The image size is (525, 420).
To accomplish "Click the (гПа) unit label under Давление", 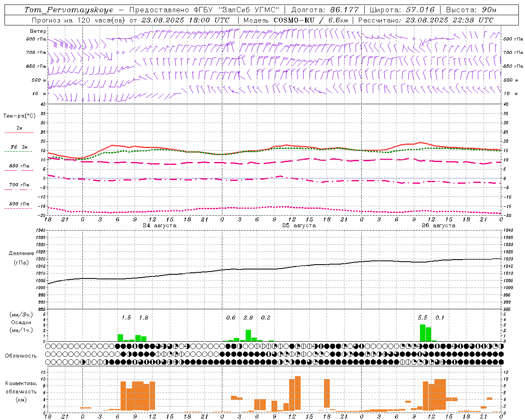I will (21, 263).
